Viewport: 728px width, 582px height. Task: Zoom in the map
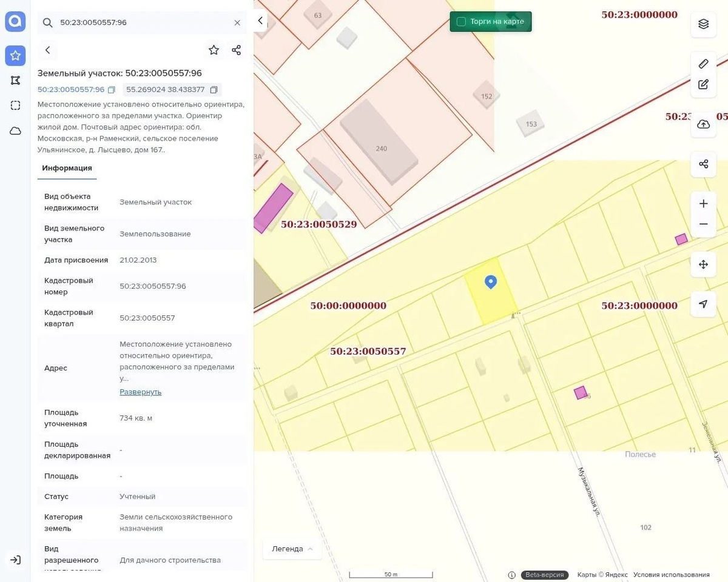[x=703, y=204]
